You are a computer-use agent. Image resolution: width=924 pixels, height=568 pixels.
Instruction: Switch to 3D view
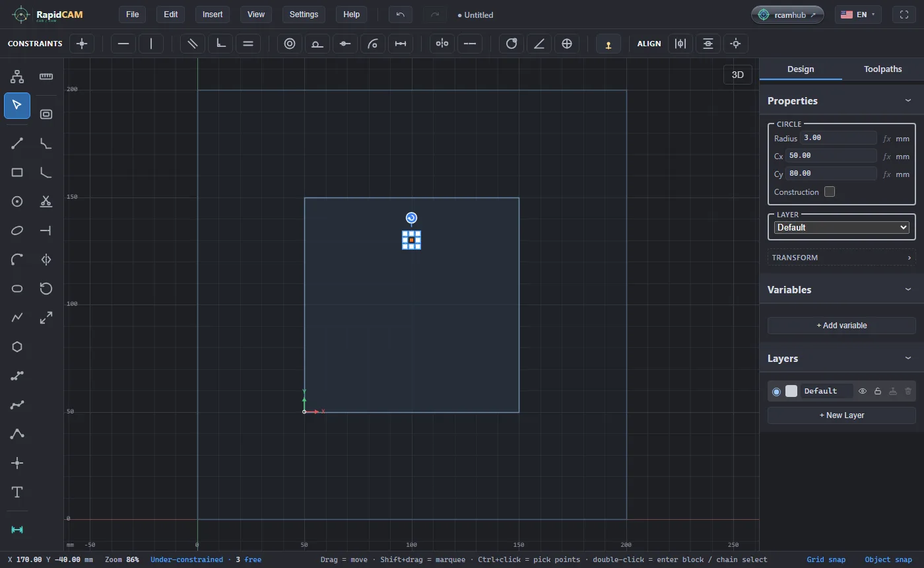point(738,75)
